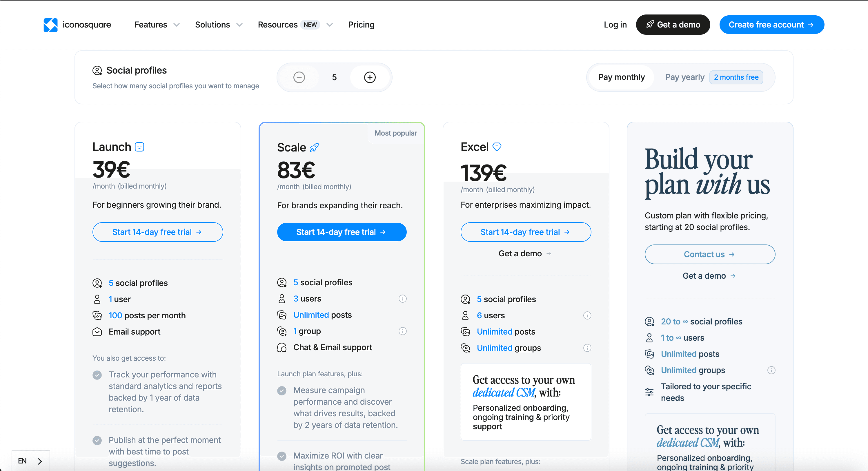
Task: Click the Most popular label on Scale
Action: pyautogui.click(x=396, y=133)
